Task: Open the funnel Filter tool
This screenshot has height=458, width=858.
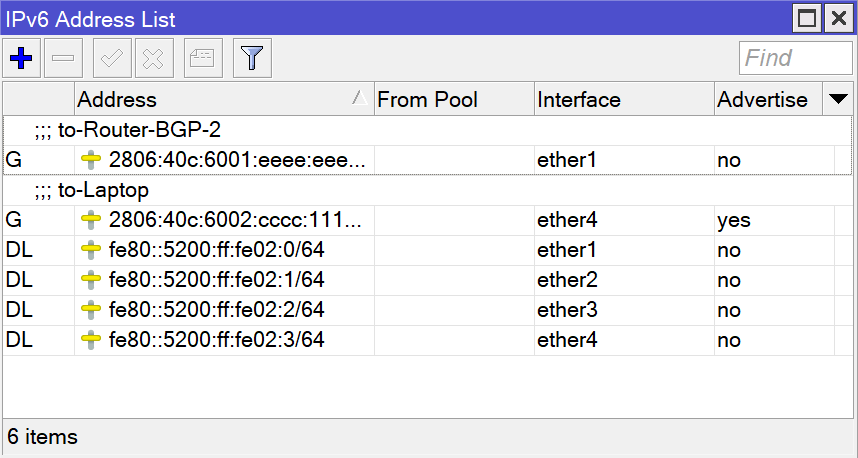Action: (x=253, y=59)
